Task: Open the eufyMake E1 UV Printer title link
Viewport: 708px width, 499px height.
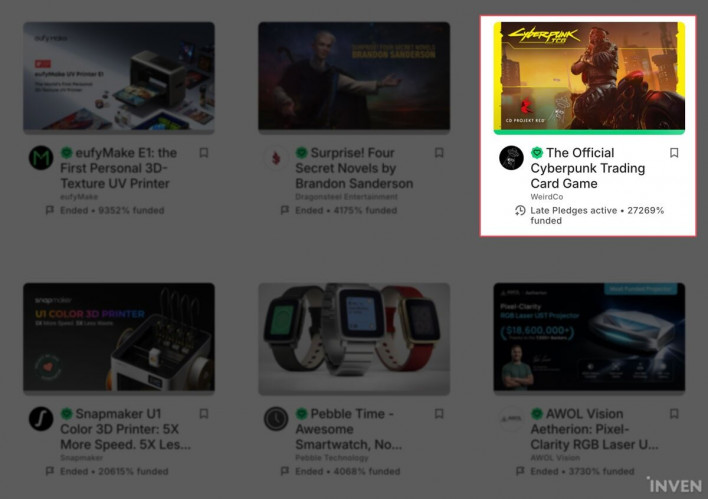Action: pyautogui.click(x=118, y=168)
